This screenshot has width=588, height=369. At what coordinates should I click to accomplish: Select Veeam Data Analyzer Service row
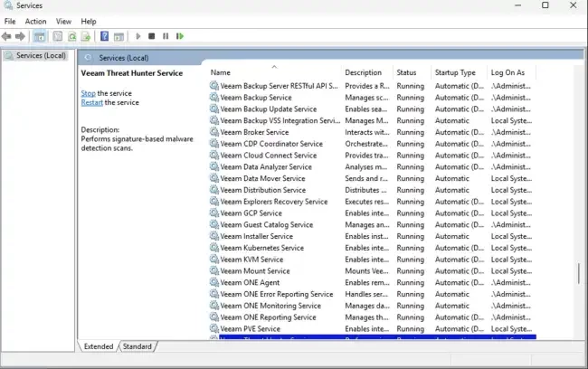click(372, 167)
